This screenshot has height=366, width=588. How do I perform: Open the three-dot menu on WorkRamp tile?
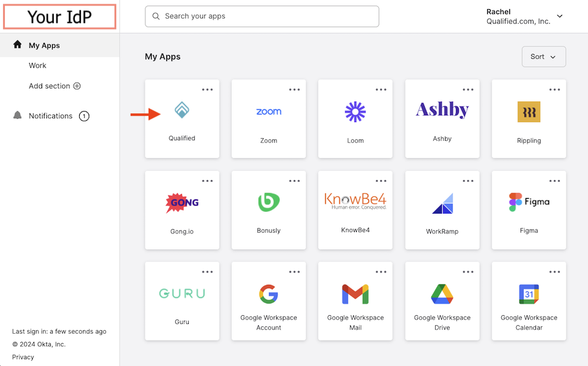468,181
